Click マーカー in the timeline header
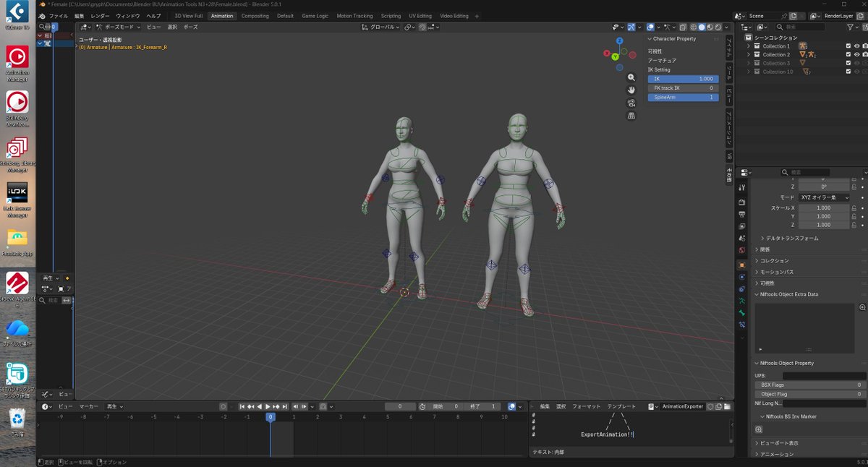This screenshot has width=868, height=467. (89, 406)
